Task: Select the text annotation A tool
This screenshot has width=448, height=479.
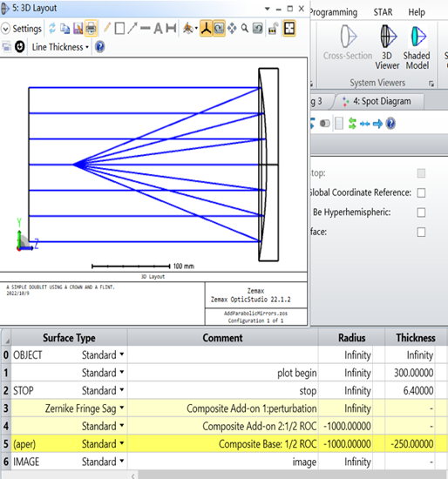Action: [x=158, y=29]
